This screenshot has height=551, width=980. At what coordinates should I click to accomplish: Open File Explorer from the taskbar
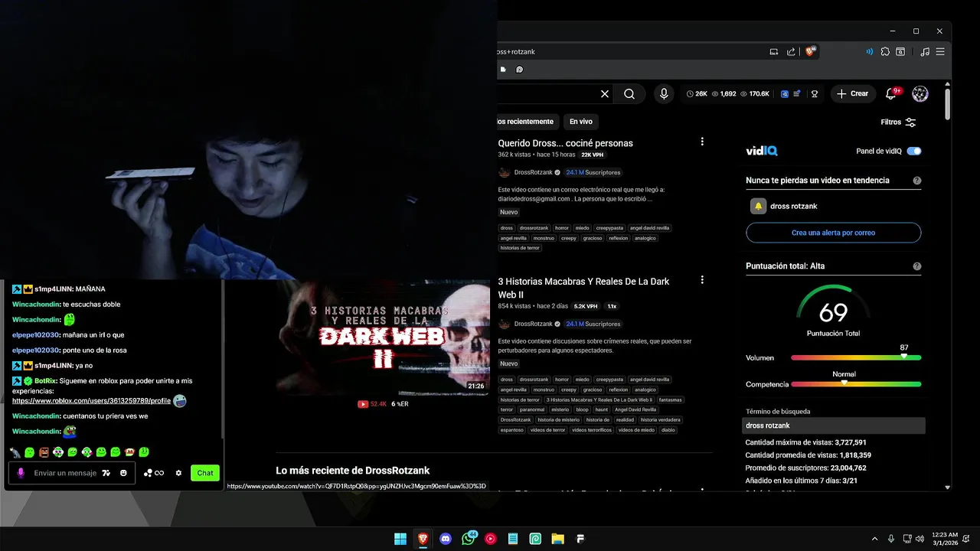(x=558, y=539)
